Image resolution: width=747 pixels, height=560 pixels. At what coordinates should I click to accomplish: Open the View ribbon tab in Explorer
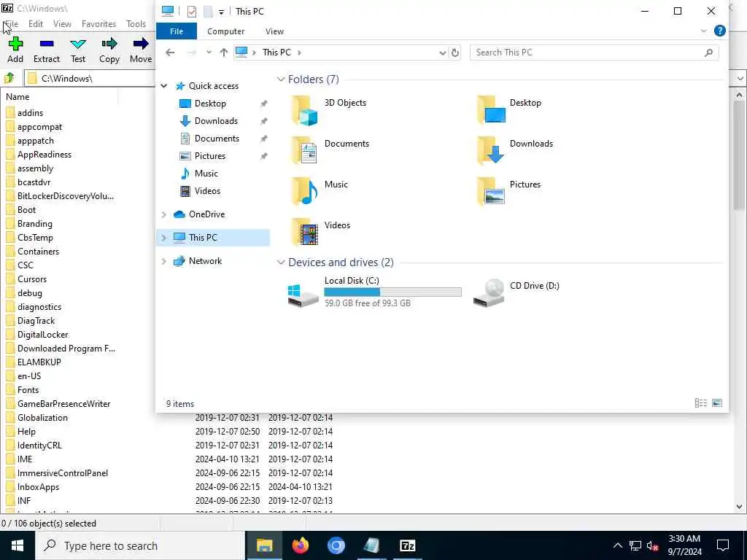click(274, 31)
